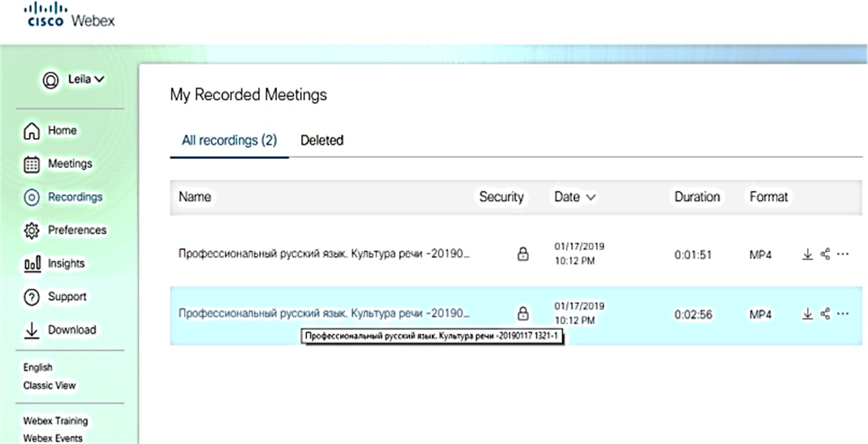Download the 0:01:51 recording

click(807, 255)
